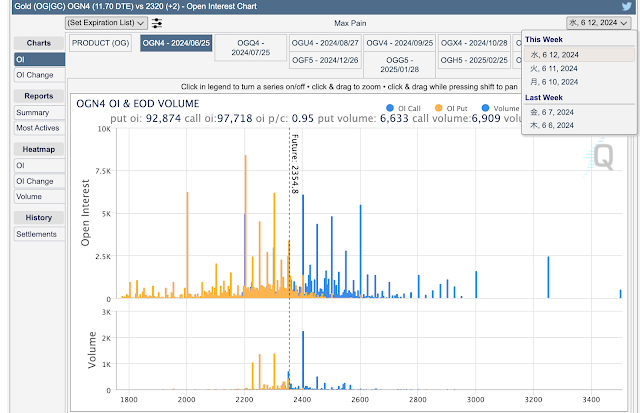Click the This Week heading
This screenshot has height=413, width=640.
pos(544,40)
